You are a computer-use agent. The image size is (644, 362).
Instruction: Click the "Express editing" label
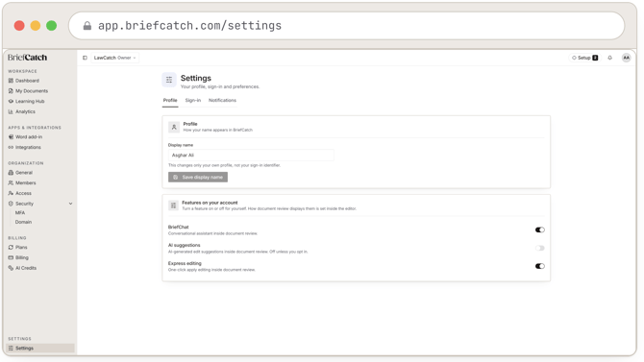[x=185, y=263]
